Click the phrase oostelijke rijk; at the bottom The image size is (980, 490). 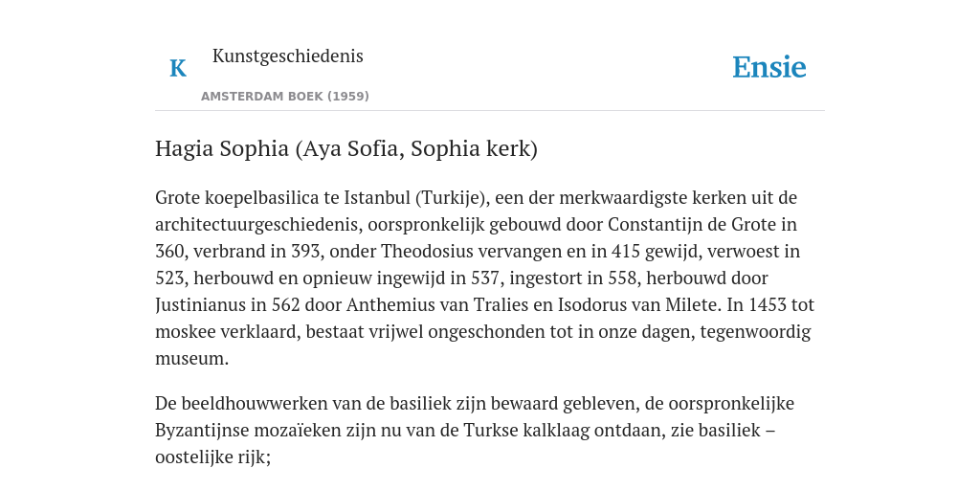point(212,457)
